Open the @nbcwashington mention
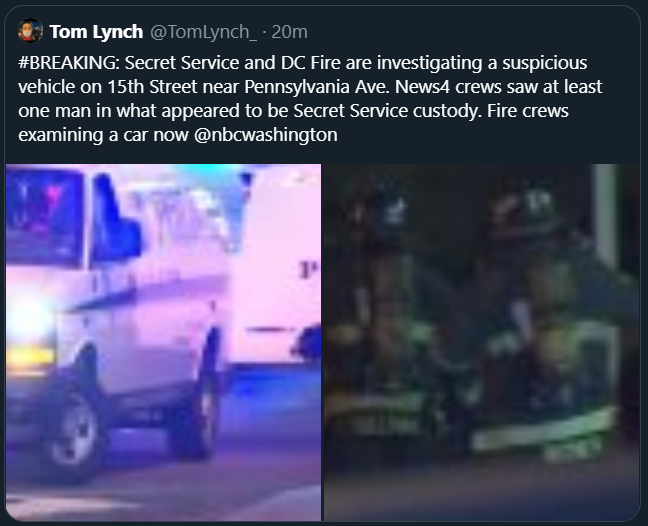 pos(265,135)
